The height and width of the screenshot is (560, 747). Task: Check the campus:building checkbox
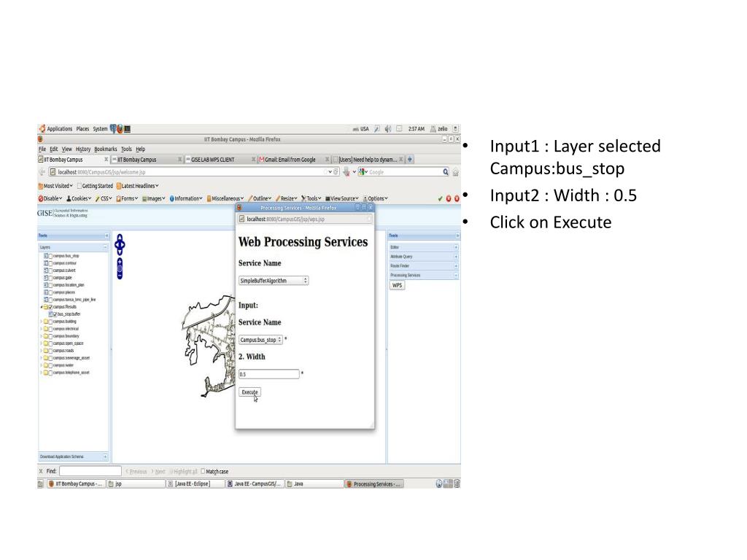pyautogui.click(x=50, y=322)
